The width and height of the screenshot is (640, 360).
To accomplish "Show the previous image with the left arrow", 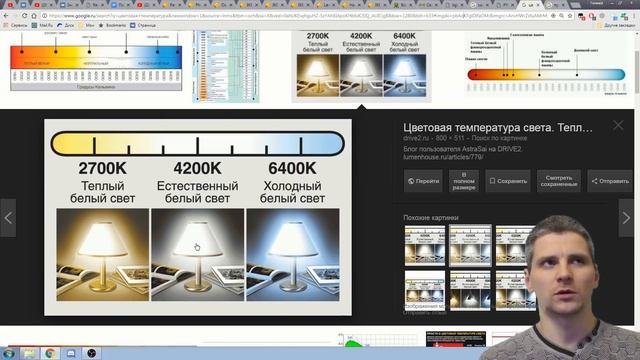I will pos(8,218).
